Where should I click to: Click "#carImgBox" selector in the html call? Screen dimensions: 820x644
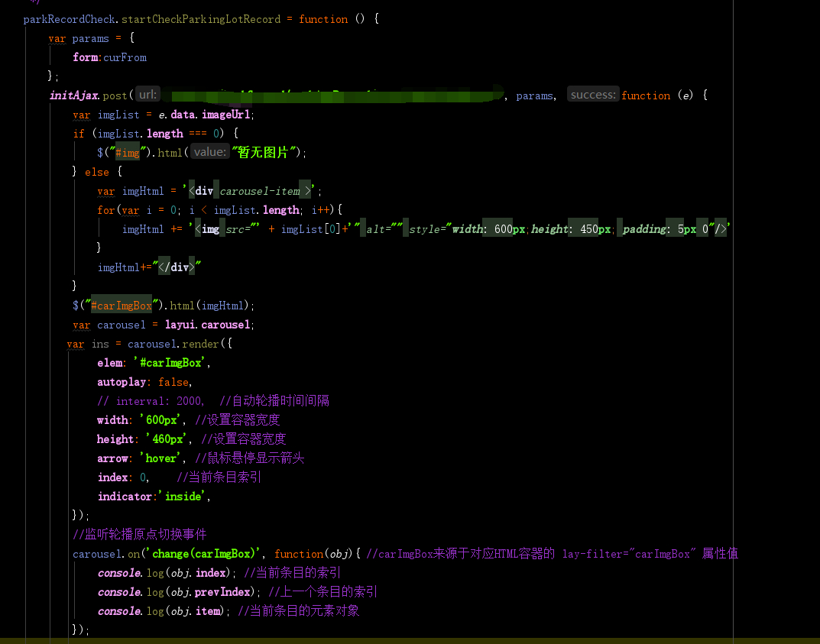click(122, 306)
